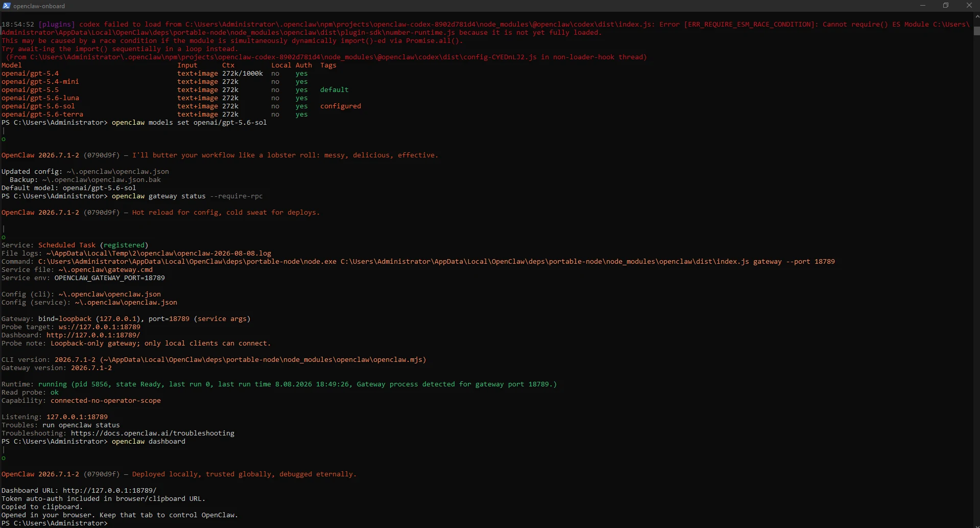Click openai/gpt-5.6-sol in the model list
Viewport: 980px width, 528px height.
(38, 106)
